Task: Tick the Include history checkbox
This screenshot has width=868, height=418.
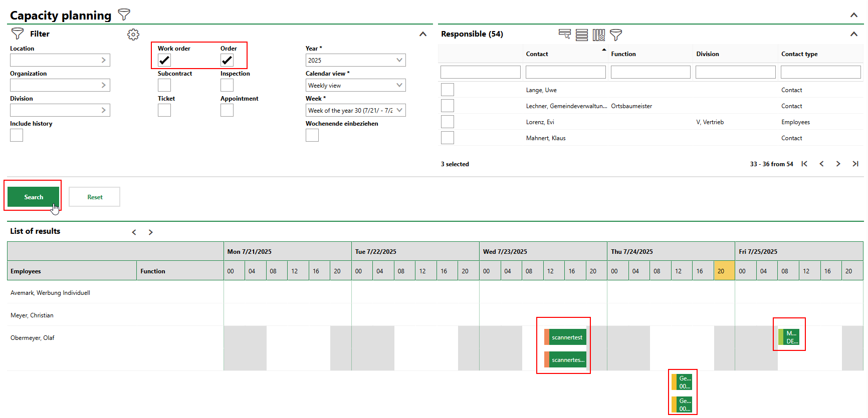Action: coord(17,135)
